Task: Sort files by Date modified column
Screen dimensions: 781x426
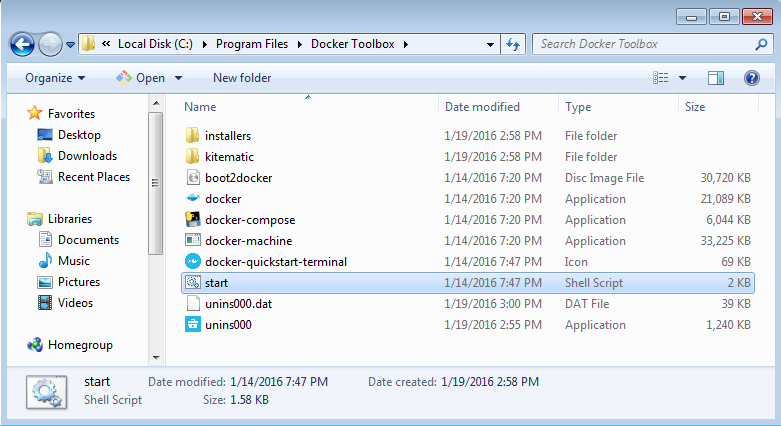Action: coord(482,107)
